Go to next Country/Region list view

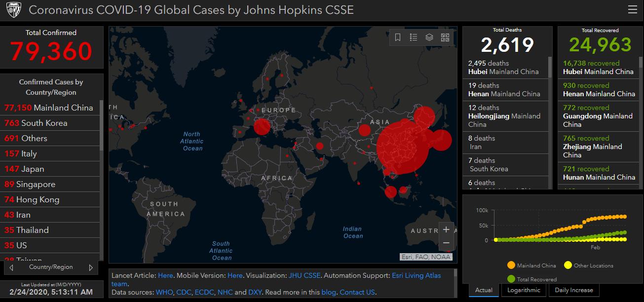click(91, 267)
